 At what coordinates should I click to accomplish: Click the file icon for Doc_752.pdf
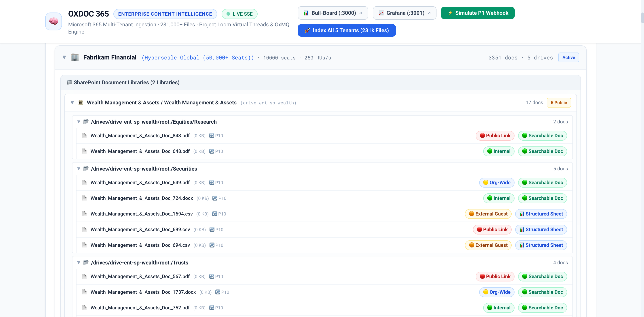pos(84,308)
